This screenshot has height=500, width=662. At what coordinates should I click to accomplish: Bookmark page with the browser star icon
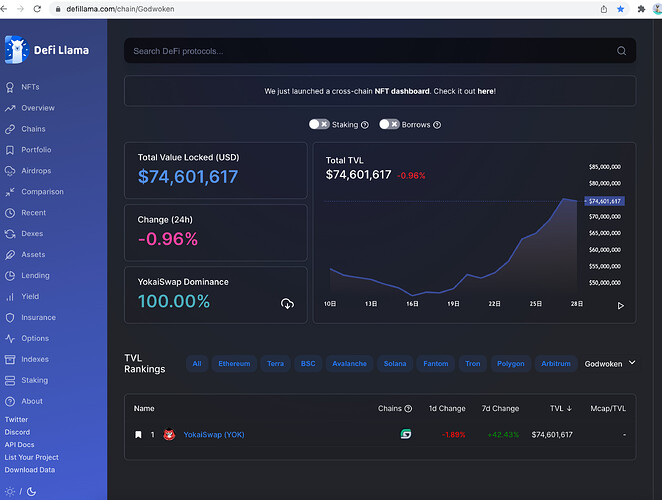click(x=620, y=9)
